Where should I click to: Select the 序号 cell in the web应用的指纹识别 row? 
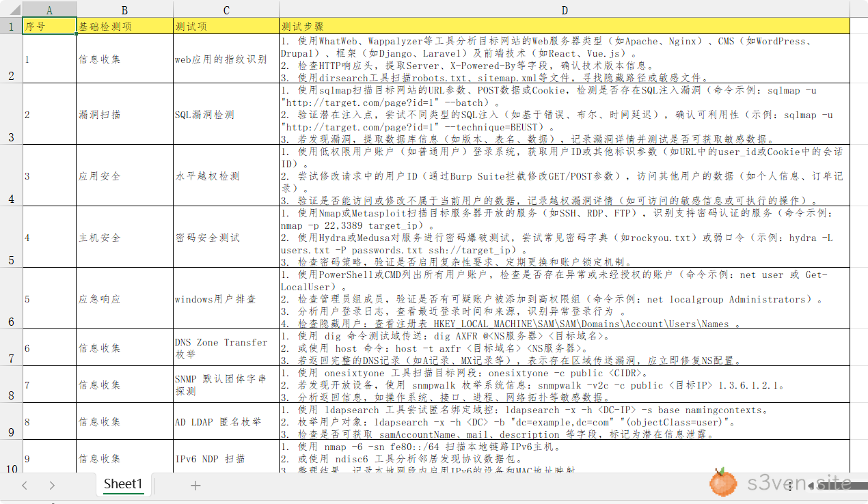pos(49,59)
